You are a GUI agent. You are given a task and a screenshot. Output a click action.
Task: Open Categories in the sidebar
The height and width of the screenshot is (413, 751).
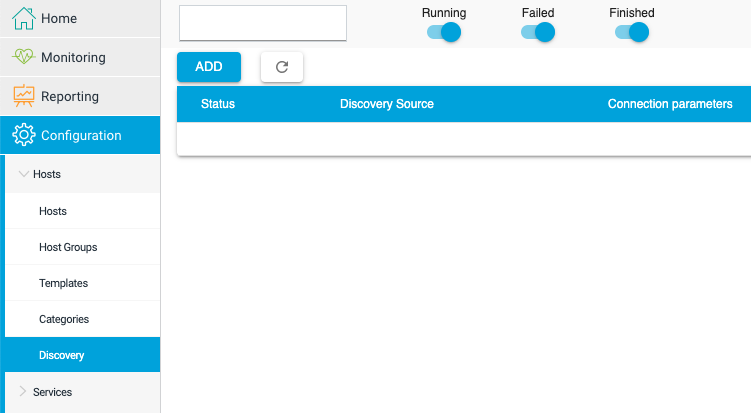(x=82, y=319)
